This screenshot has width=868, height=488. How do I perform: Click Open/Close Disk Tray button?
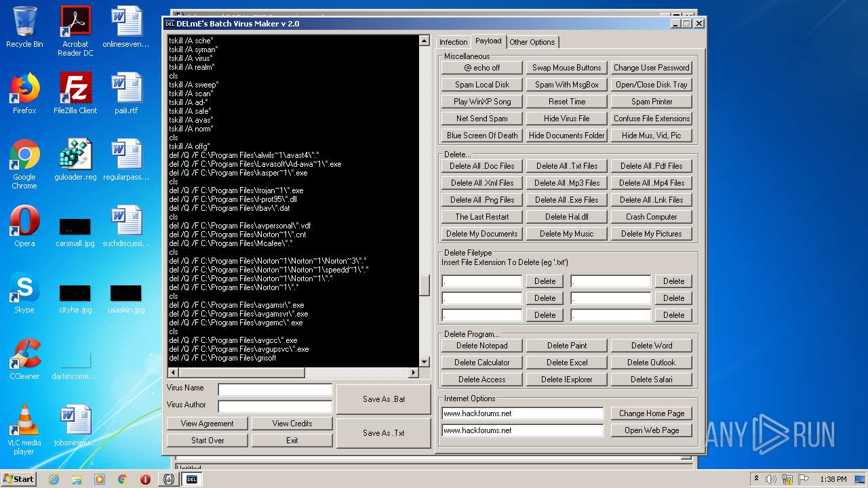point(652,85)
